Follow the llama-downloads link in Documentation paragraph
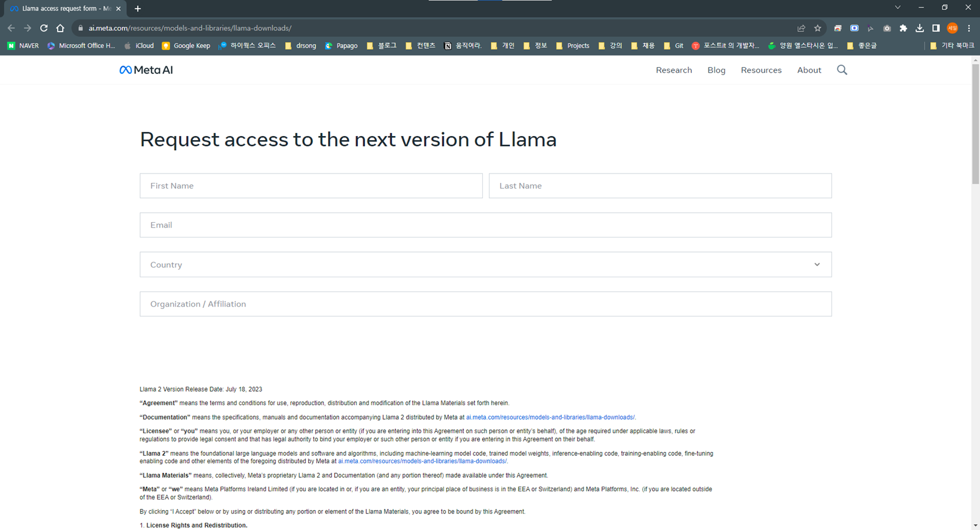Viewport: 980px width, 530px height. click(550, 417)
